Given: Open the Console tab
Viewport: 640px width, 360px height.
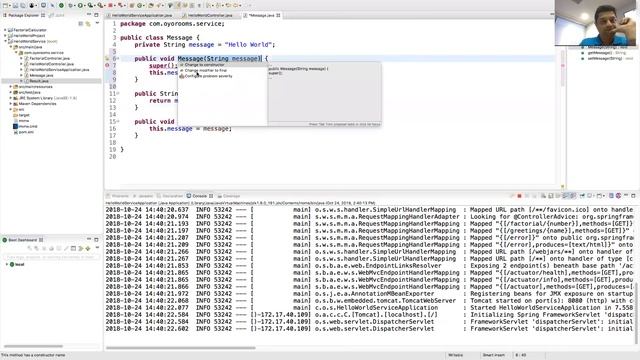Looking at the screenshot, I should coord(199,196).
